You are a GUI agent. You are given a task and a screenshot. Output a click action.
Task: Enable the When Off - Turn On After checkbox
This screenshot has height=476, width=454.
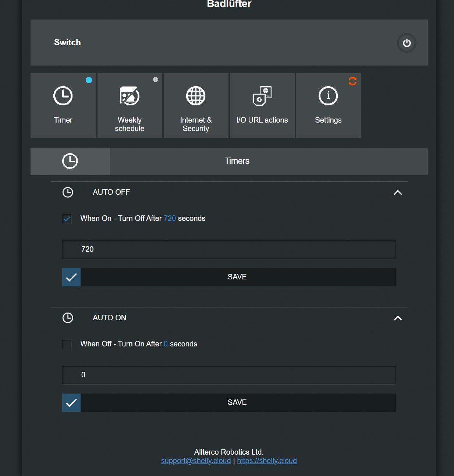[67, 344]
